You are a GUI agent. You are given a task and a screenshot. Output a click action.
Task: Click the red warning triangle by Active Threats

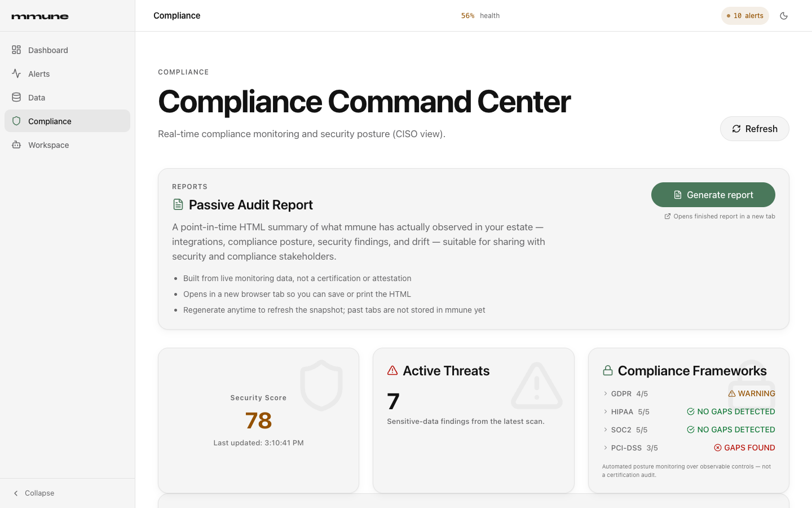[392, 370]
